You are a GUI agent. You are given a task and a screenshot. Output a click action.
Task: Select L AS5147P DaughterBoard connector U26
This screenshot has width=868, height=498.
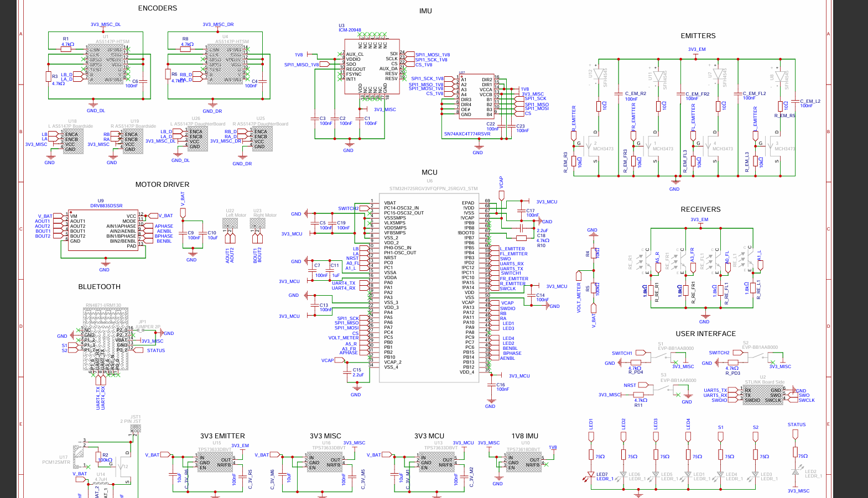tap(197, 139)
